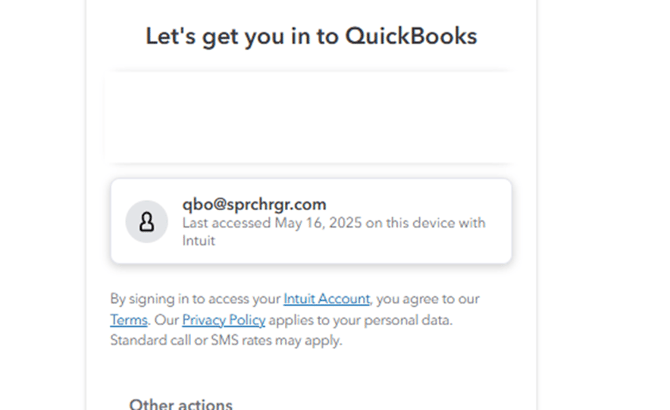Click empty margin left of sign-in panel

(x=43, y=205)
